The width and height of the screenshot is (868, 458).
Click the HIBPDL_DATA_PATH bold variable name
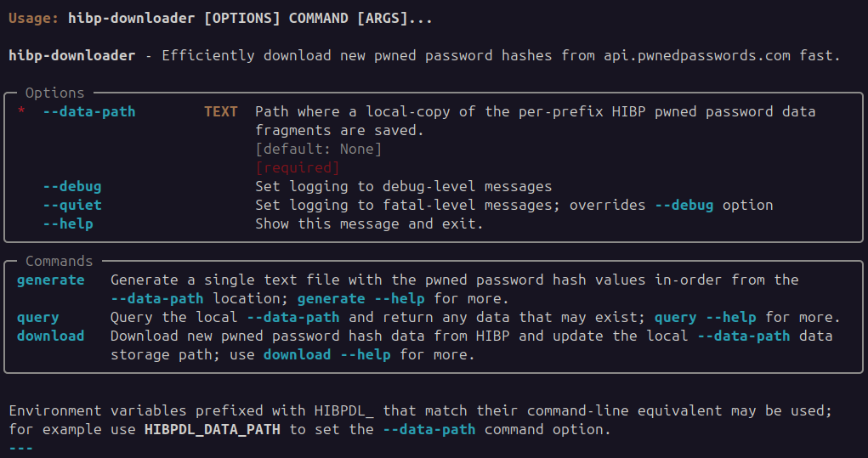(x=213, y=430)
